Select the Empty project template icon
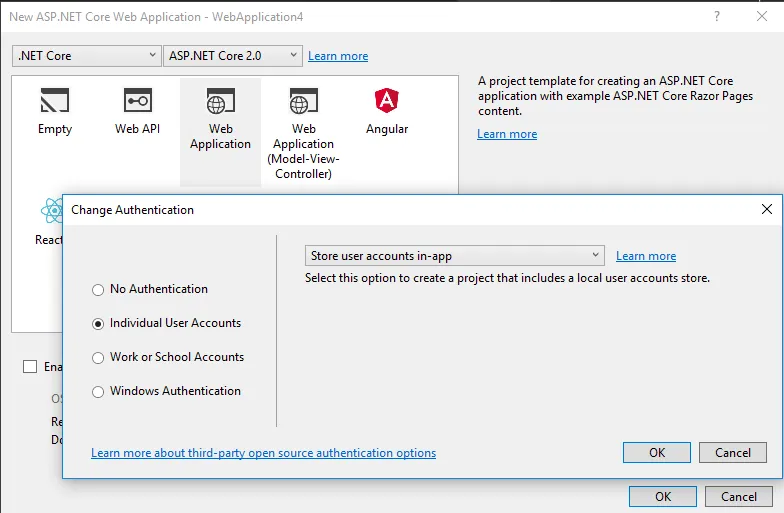This screenshot has width=784, height=513. (54, 100)
